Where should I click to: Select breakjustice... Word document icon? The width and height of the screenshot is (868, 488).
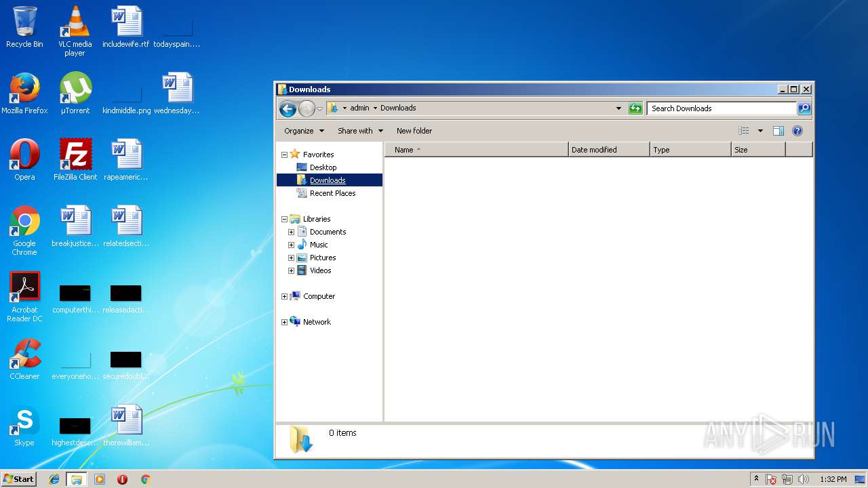click(75, 226)
